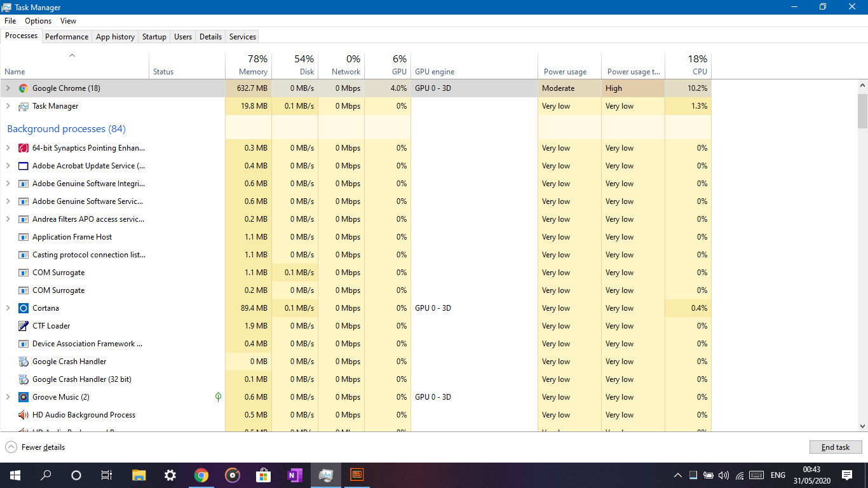Select the Casting protocol connection listener row

point(356,255)
